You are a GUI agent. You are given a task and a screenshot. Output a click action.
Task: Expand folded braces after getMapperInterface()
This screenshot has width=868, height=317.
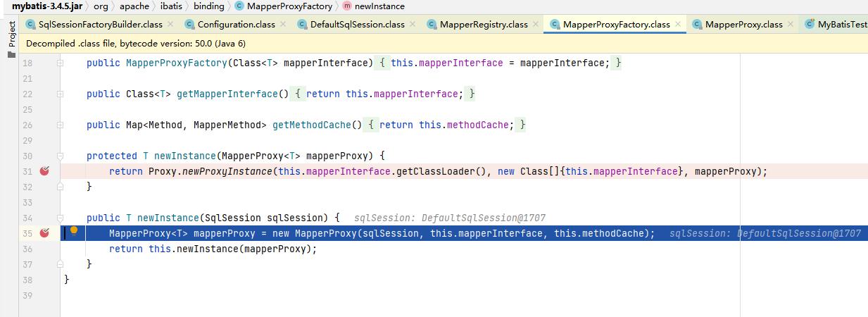pyautogui.click(x=299, y=94)
